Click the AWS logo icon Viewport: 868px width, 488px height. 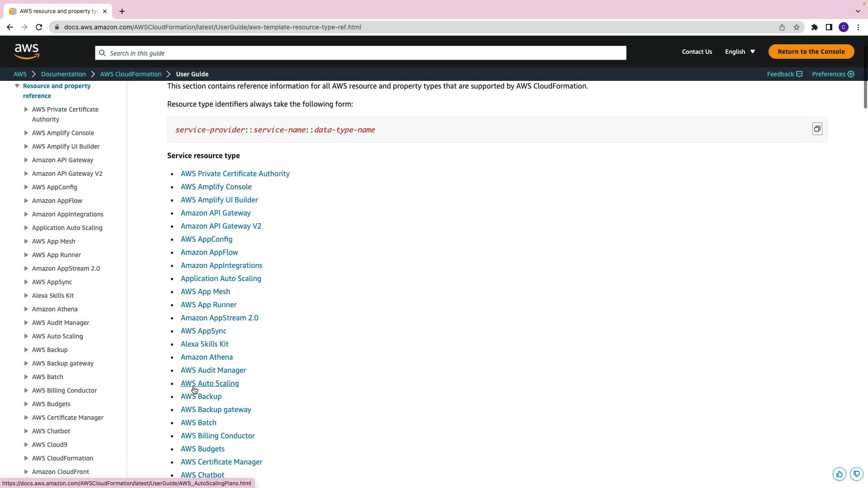point(27,52)
